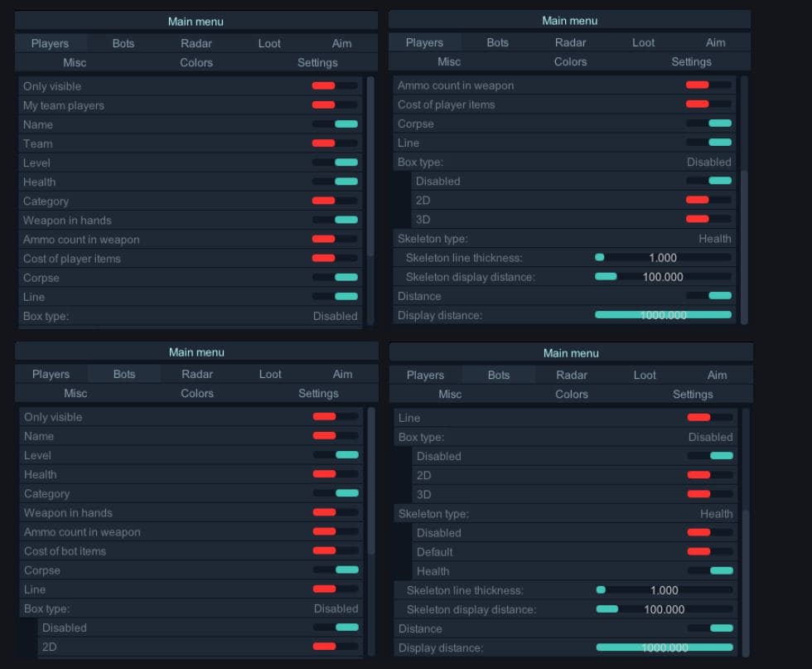Toggle 'Category' switch in bottom-left panel
The image size is (812, 669).
(335, 493)
